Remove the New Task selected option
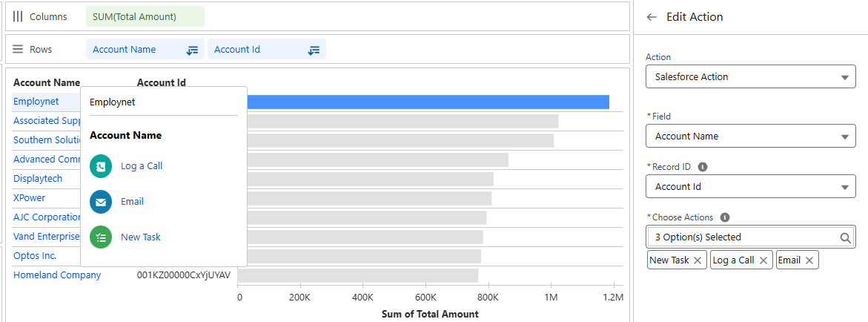The height and width of the screenshot is (322, 868). (x=698, y=260)
